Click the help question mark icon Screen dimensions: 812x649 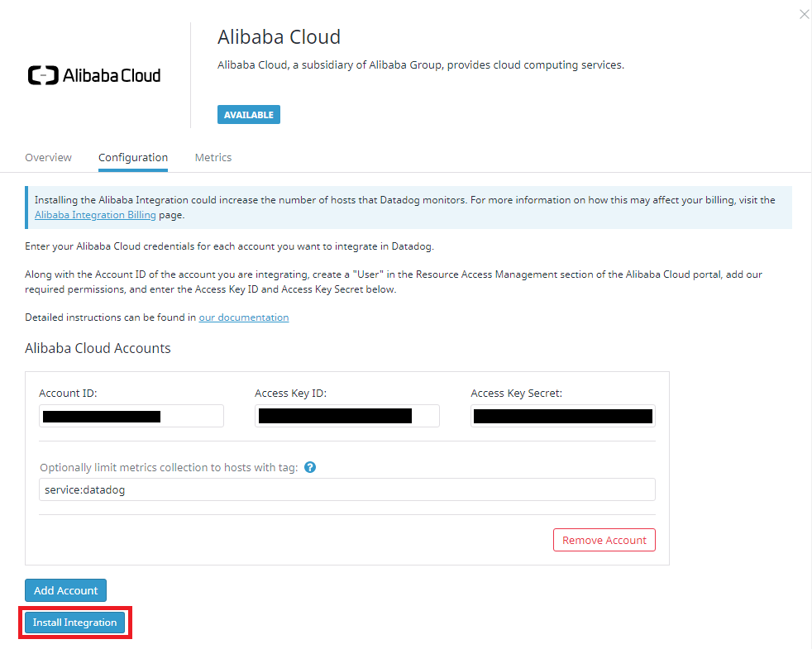(310, 467)
